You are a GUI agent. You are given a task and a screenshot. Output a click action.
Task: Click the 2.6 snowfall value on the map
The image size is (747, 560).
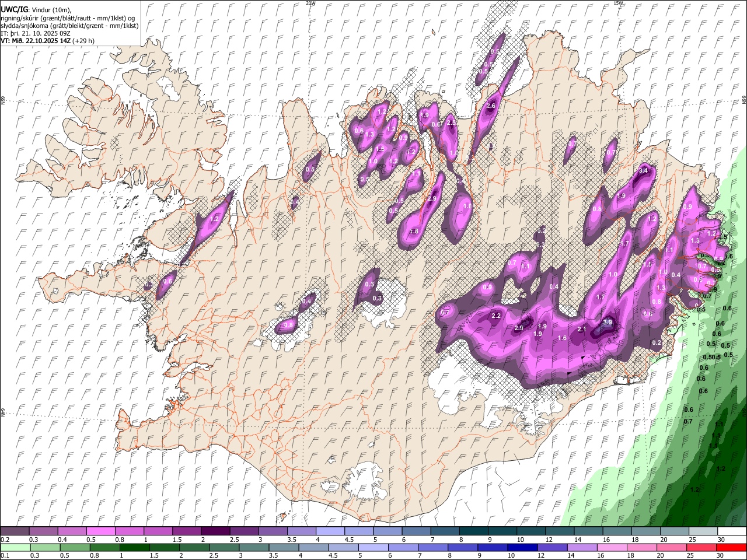tap(491, 106)
